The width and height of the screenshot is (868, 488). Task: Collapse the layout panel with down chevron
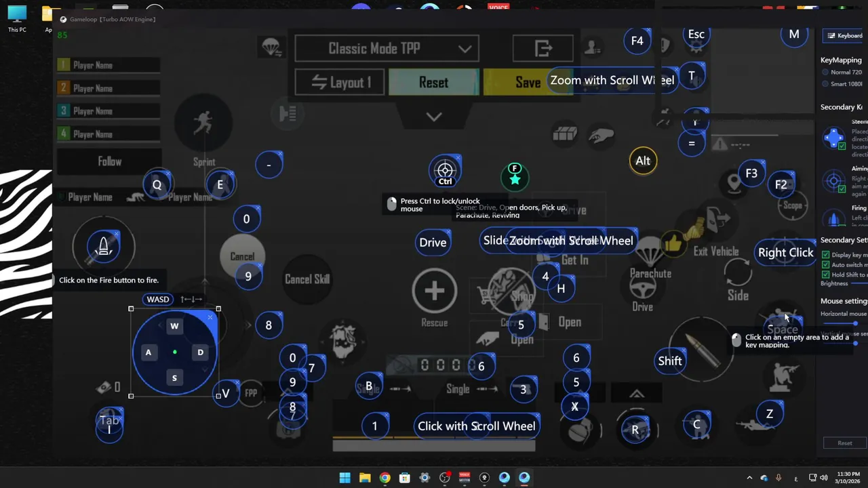tap(434, 117)
